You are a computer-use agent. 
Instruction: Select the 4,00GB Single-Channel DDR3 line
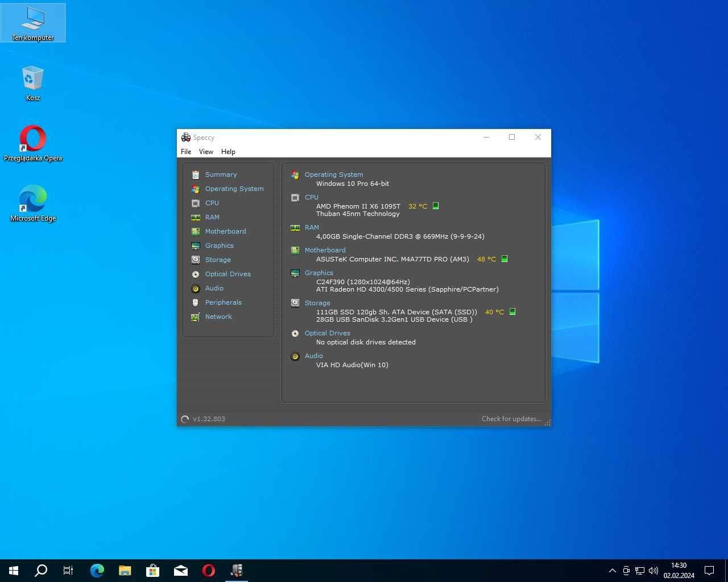(400, 236)
